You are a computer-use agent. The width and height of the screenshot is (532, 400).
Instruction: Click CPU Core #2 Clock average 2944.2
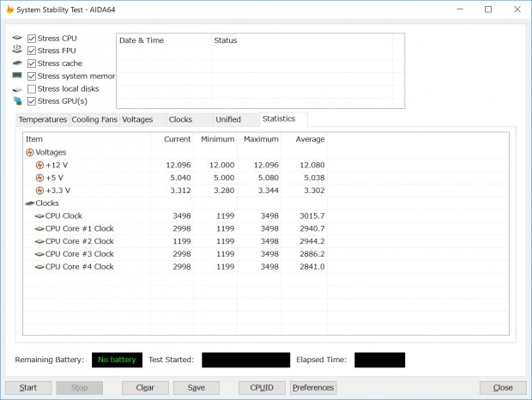(312, 241)
